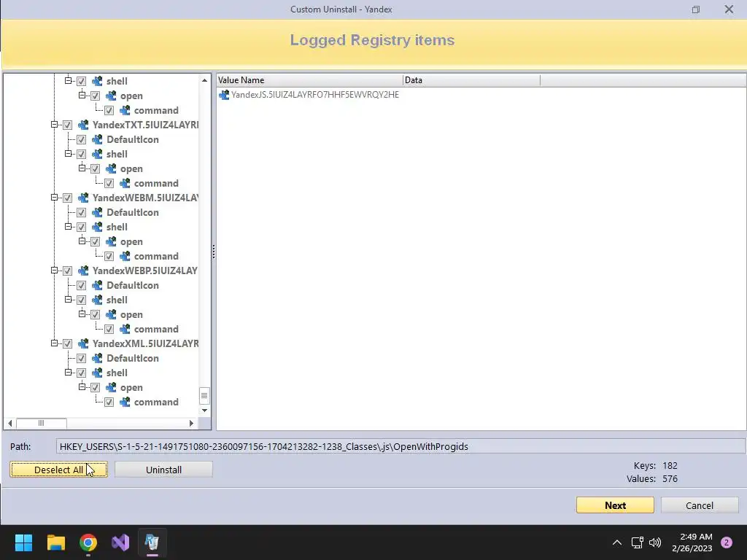Collapse the open node under YandexWEBP
Viewport: 747px width, 560px height.
[x=82, y=314]
